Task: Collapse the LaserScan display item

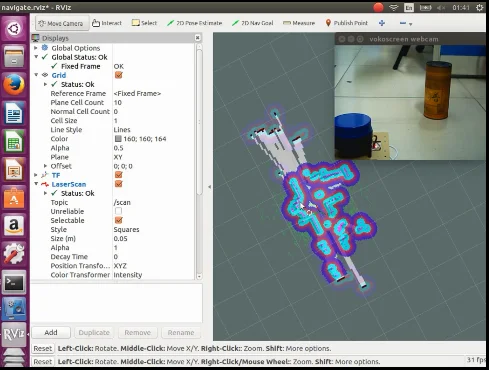Action: point(36,184)
